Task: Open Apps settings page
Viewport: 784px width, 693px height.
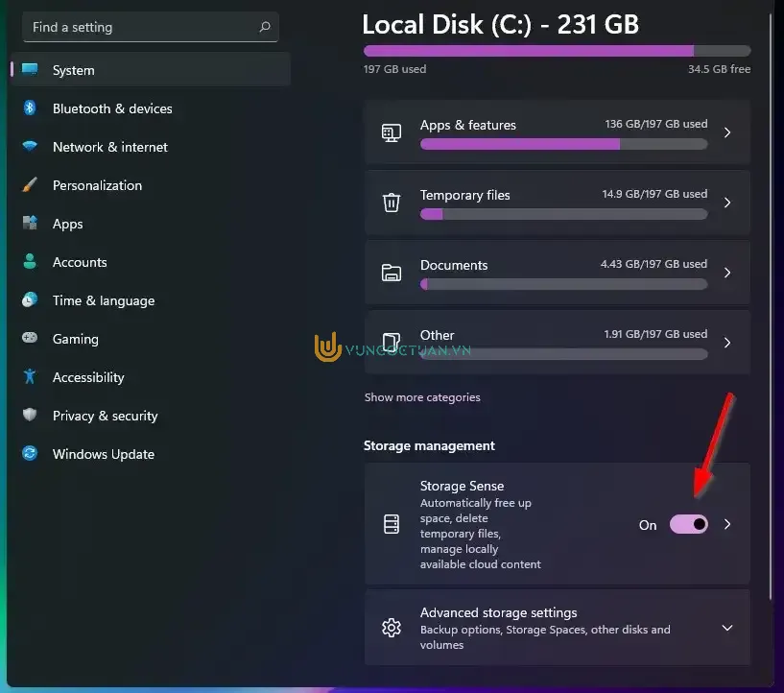Action: (151, 224)
